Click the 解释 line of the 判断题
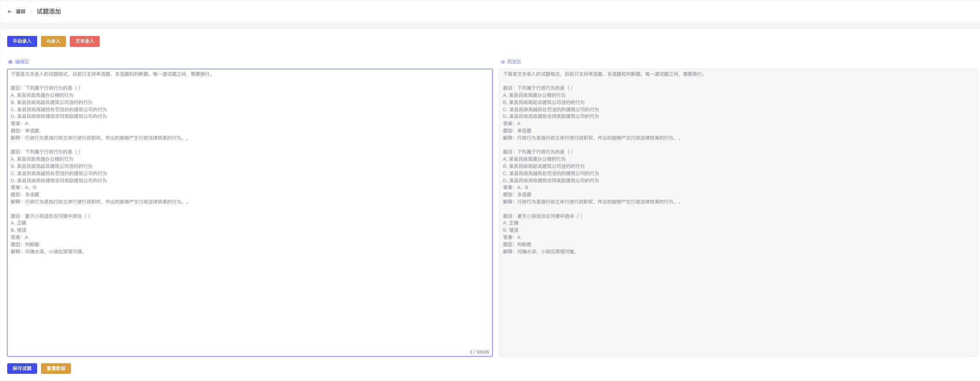 point(48,251)
